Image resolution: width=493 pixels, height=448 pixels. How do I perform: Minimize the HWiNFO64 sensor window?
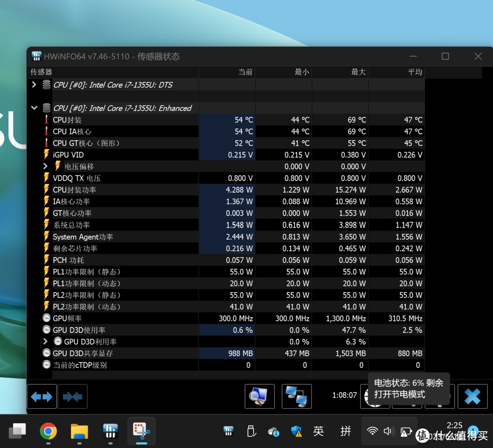pyautogui.click(x=413, y=56)
